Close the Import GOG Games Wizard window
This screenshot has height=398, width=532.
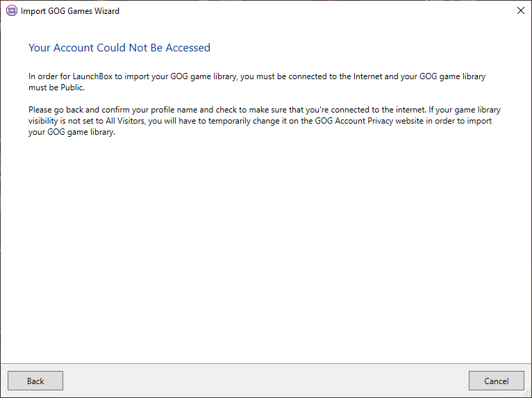point(520,11)
